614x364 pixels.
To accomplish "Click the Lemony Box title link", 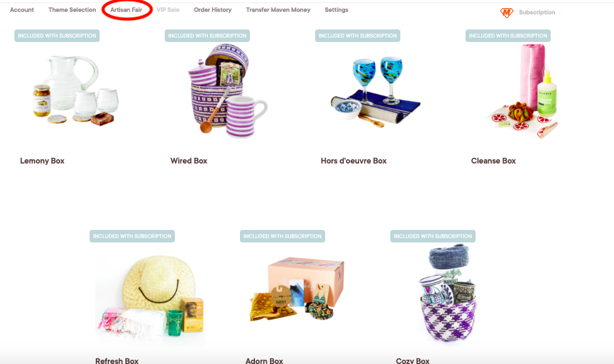I will point(43,161).
